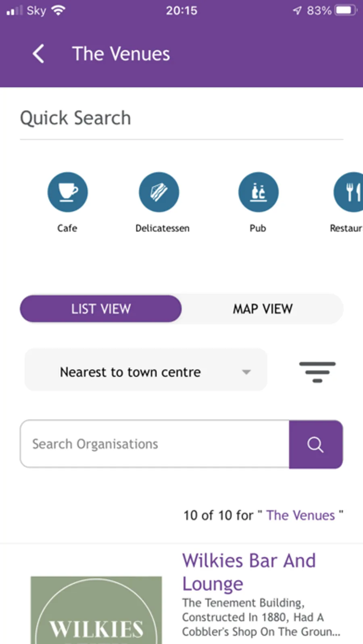The width and height of the screenshot is (363, 644).
Task: Open the filter options icon
Action: (x=317, y=372)
